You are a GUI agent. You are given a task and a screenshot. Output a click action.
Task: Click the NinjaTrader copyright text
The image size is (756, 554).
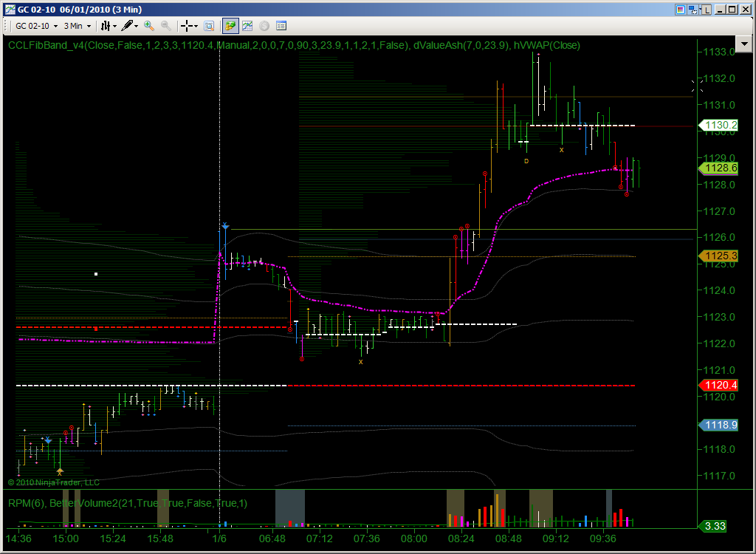(53, 482)
